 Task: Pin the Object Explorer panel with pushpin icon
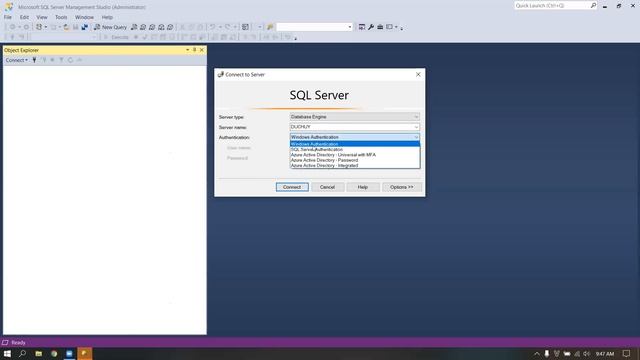194,50
